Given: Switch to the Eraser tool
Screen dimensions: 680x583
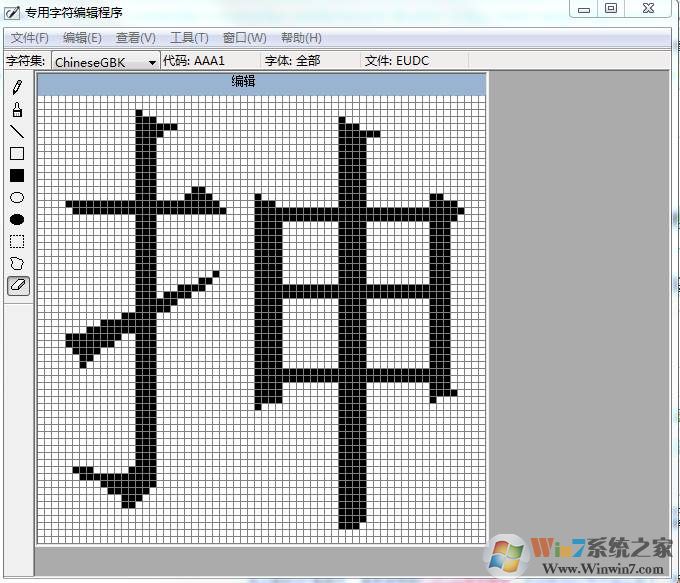Looking at the screenshot, I should tap(17, 286).
